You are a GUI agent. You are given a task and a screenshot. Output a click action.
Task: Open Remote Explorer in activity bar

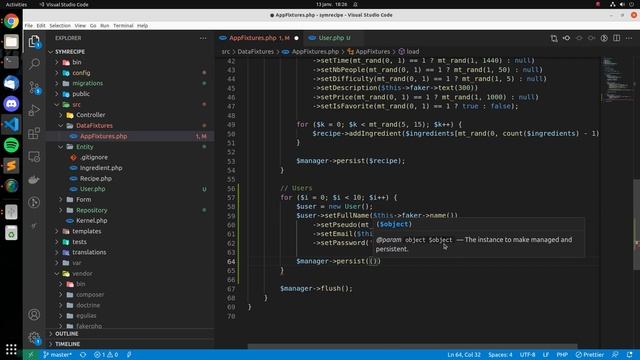click(x=34, y=156)
